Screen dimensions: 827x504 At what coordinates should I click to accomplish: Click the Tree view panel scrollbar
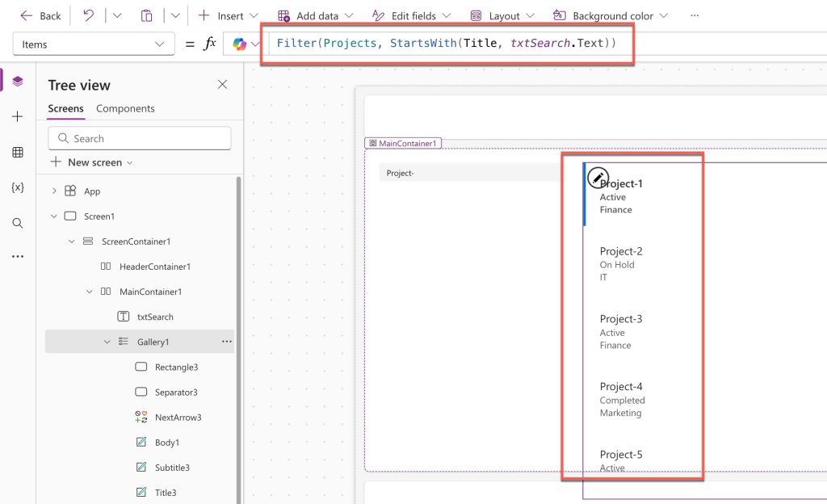238,340
